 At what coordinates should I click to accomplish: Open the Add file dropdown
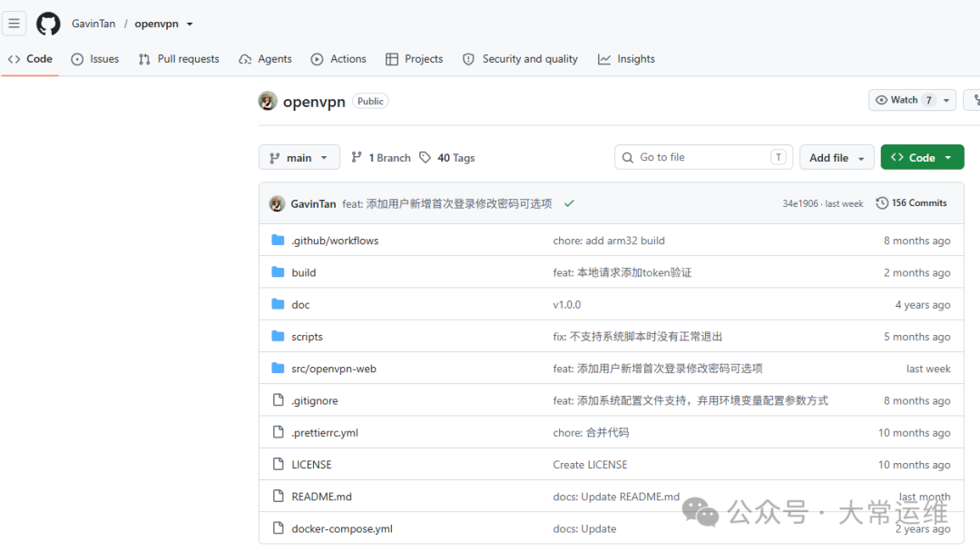(x=837, y=158)
